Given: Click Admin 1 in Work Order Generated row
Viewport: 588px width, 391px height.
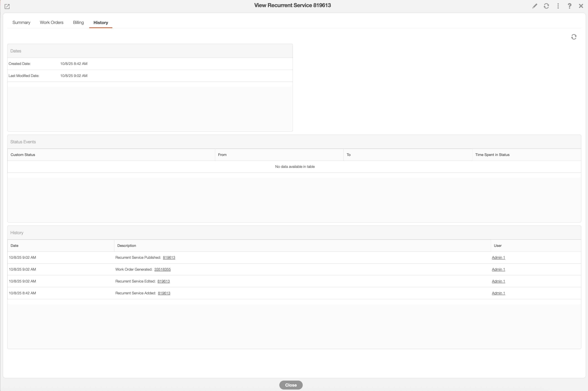Looking at the screenshot, I should [x=498, y=269].
